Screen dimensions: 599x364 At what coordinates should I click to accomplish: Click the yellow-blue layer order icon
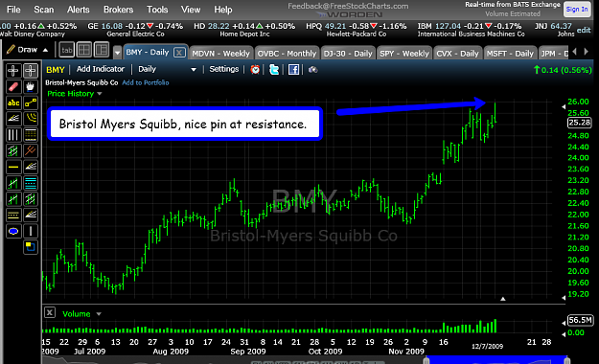(x=30, y=247)
